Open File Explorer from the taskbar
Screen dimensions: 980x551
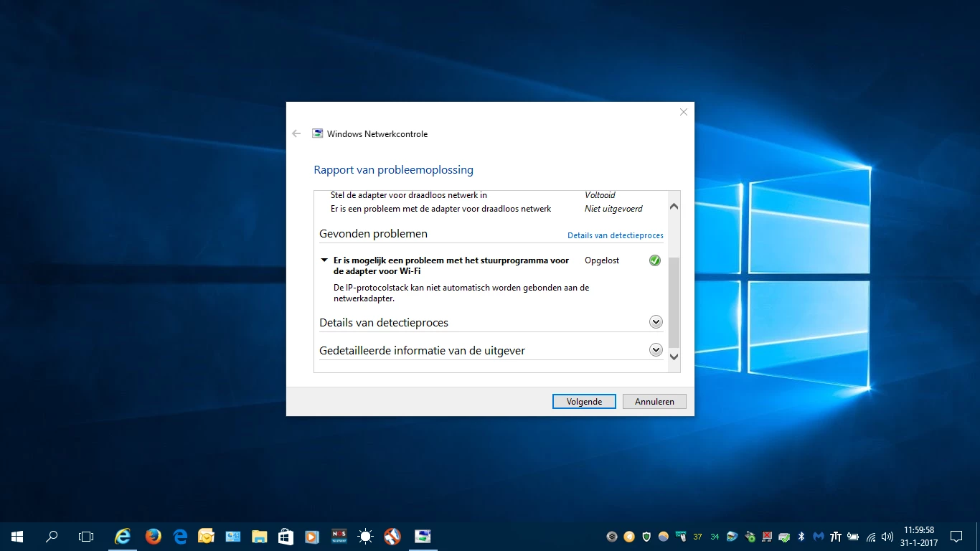click(259, 536)
